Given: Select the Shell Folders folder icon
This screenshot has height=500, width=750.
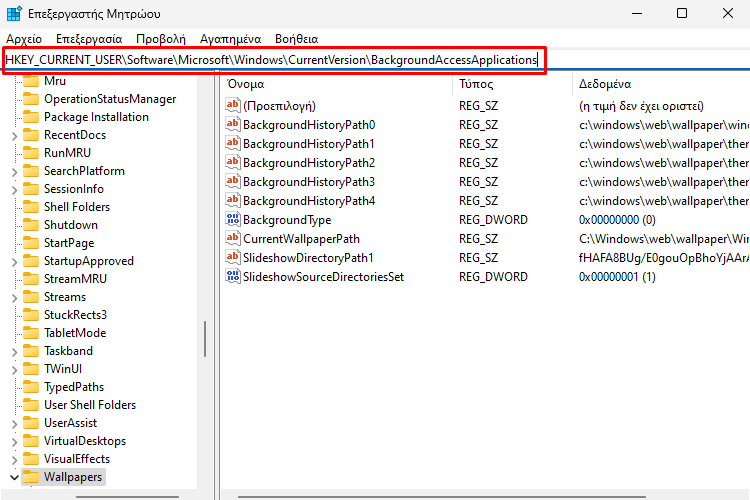Looking at the screenshot, I should 31,207.
